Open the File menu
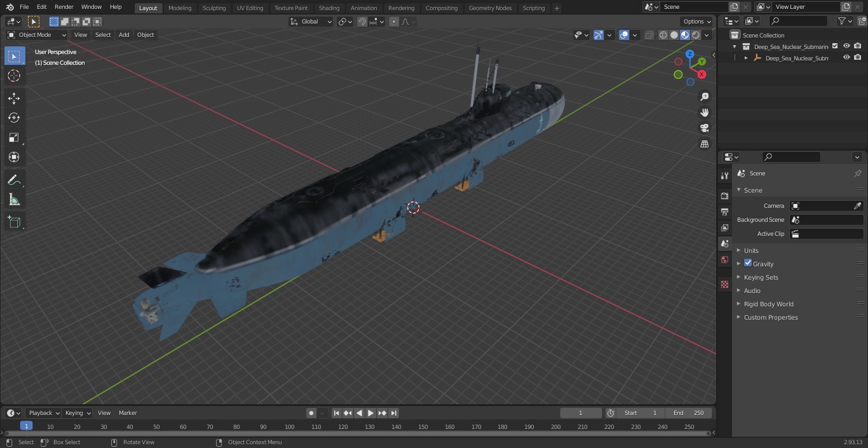Image resolution: width=868 pixels, height=448 pixels. click(24, 7)
